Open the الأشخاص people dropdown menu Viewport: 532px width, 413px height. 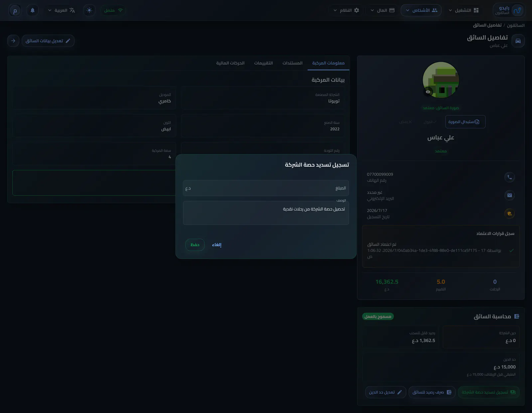coord(421,10)
